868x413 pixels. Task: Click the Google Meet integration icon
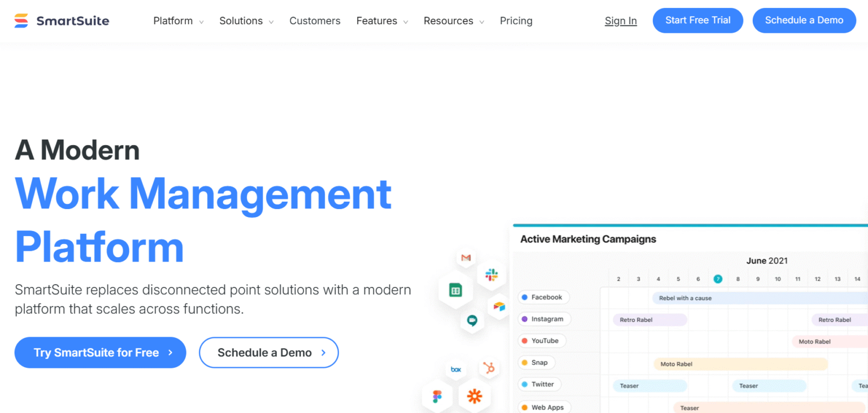[x=472, y=321]
